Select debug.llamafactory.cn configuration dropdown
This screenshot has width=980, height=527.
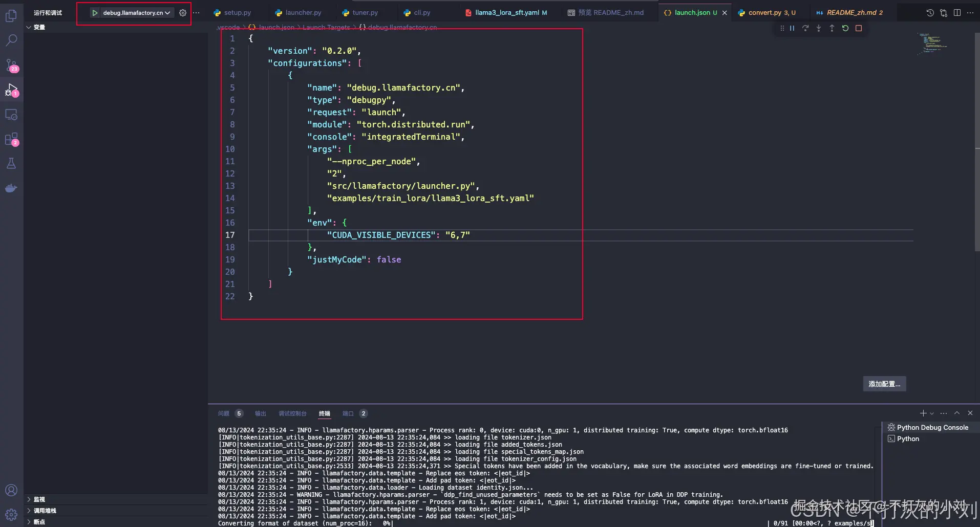click(x=137, y=13)
